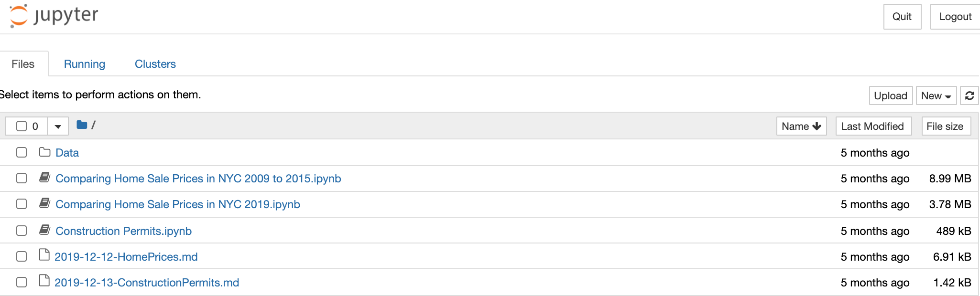The width and height of the screenshot is (980, 296).
Task: Click the notebook icon beside the NYC 2019 notebook
Action: click(x=44, y=203)
